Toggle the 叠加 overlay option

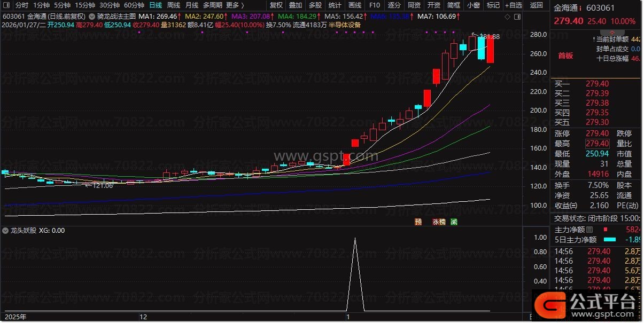click(295, 5)
